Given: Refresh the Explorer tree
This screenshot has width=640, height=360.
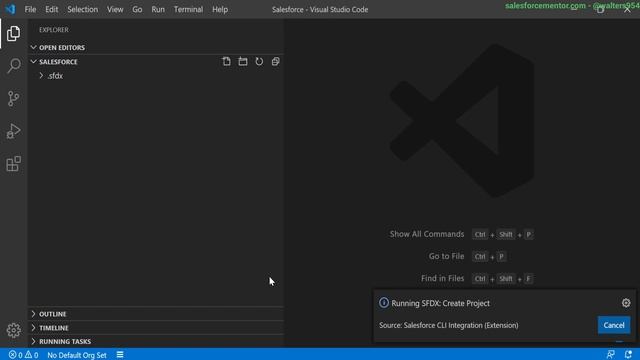Looking at the screenshot, I should click(x=259, y=62).
